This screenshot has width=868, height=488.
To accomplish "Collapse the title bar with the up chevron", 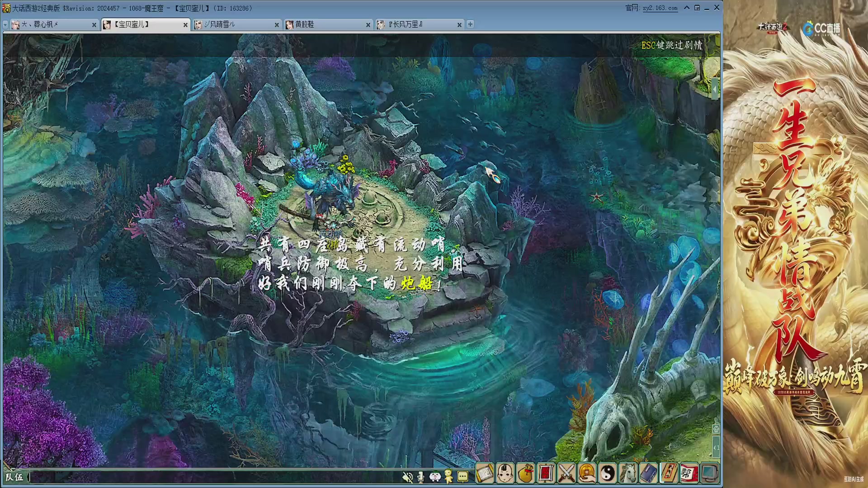I will [687, 8].
